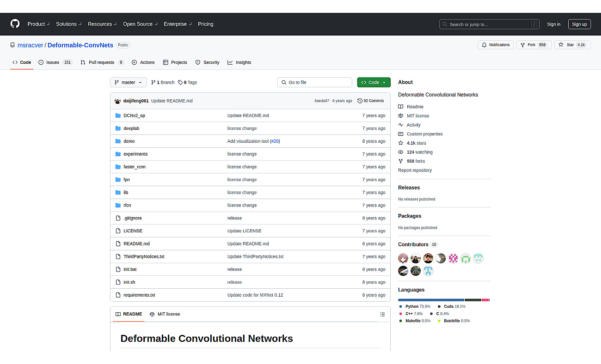Click the GitHub logo icon
The image size is (601, 364).
click(x=15, y=24)
